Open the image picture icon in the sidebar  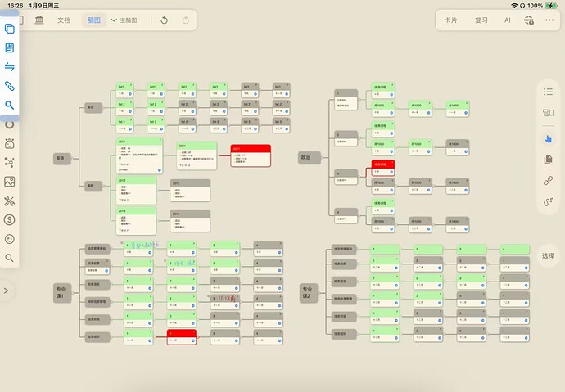(9, 182)
